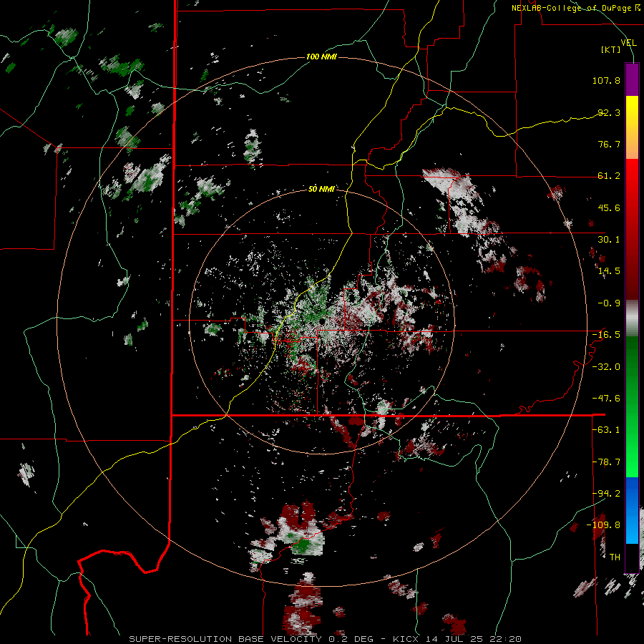The image size is (644, 644).
Task: Select the -94.2 velocity scale value
Action: pyautogui.click(x=606, y=493)
